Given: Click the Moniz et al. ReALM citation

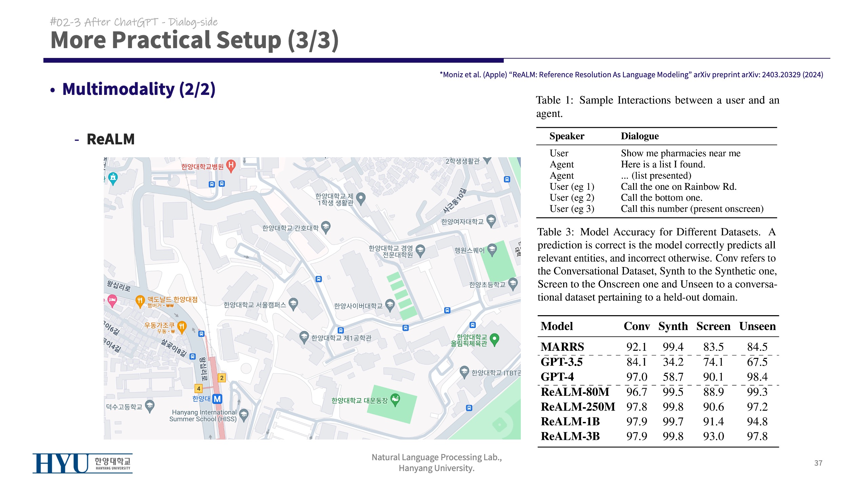Looking at the screenshot, I should 631,75.
